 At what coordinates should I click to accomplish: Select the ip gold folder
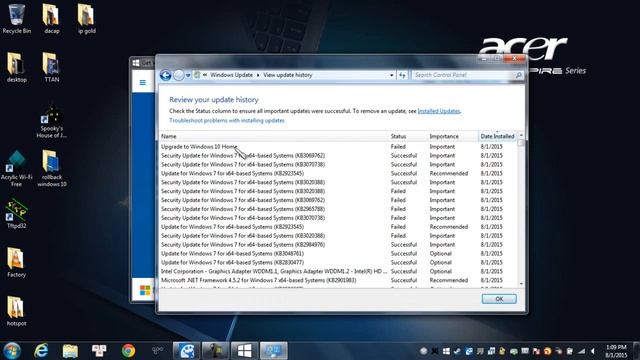pos(87,19)
